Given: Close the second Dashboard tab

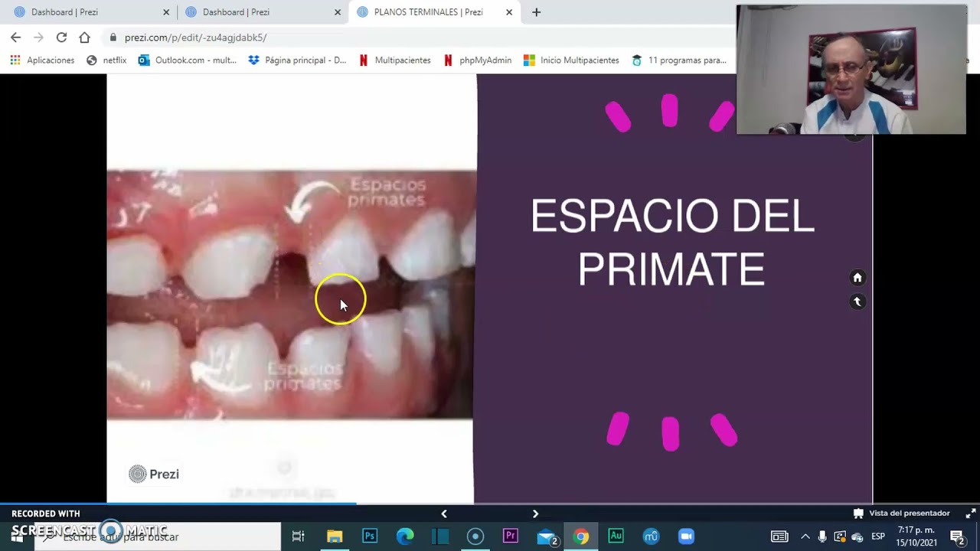Looking at the screenshot, I should (x=338, y=12).
